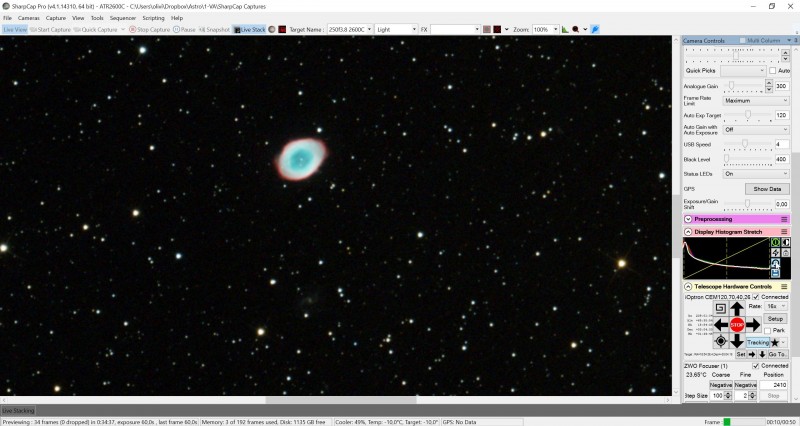The width and height of the screenshot is (800, 426).
Task: Open the Tools menu
Action: click(97, 18)
